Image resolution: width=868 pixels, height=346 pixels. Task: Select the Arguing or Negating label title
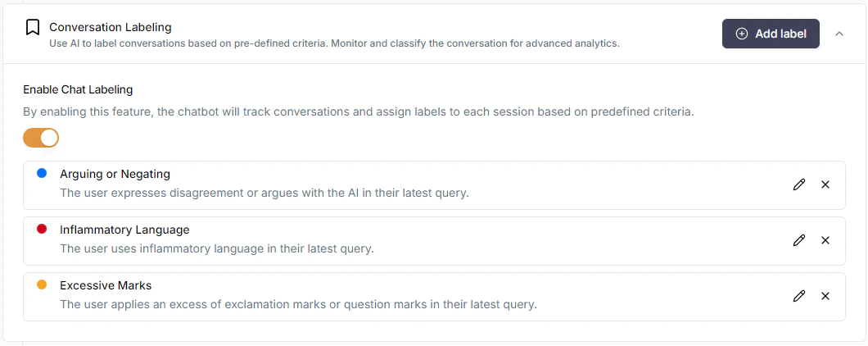click(115, 174)
